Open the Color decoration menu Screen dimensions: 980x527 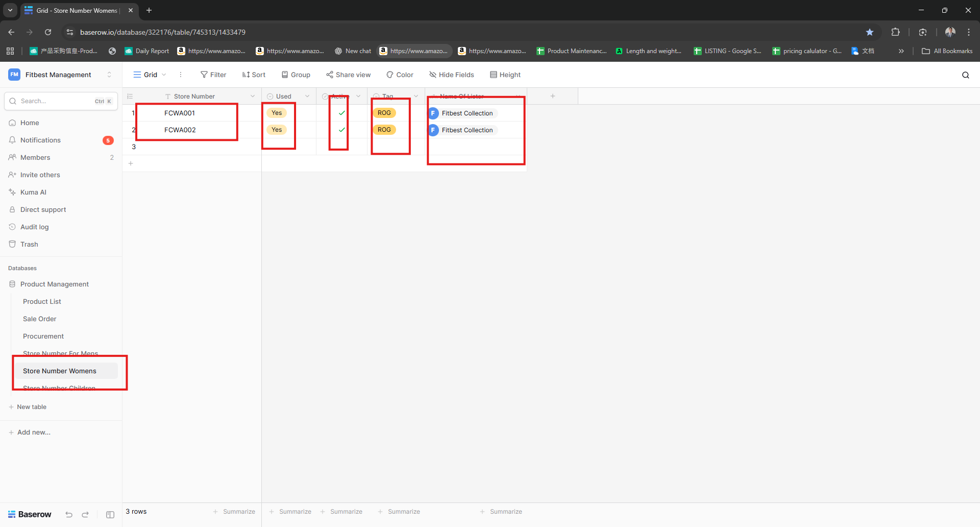pyautogui.click(x=400, y=75)
